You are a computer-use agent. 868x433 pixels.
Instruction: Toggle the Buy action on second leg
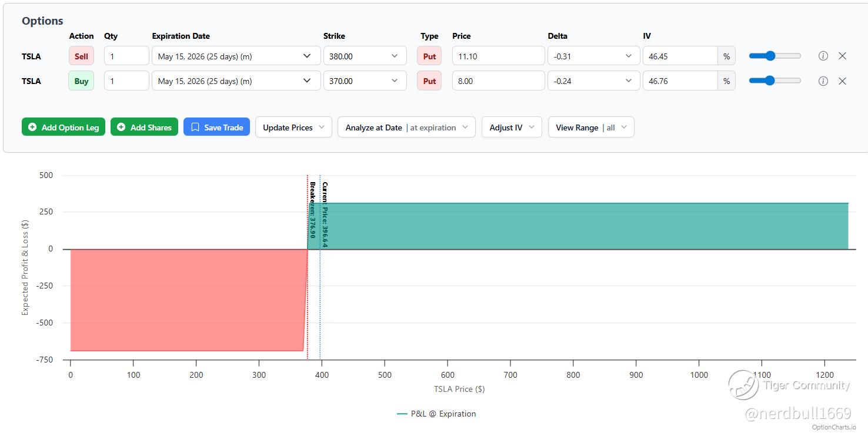pyautogui.click(x=81, y=81)
